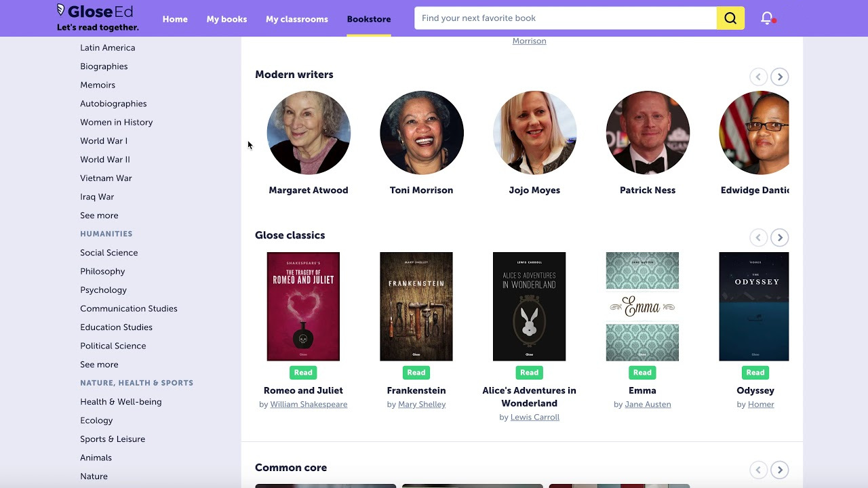Screen dimensions: 868x488
Task: Select Vietnam War category
Action: tap(106, 178)
